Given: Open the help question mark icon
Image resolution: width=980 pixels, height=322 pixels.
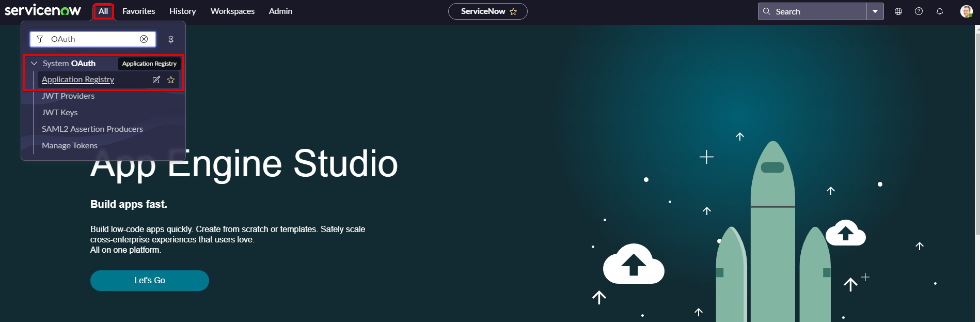Looking at the screenshot, I should [x=919, y=11].
